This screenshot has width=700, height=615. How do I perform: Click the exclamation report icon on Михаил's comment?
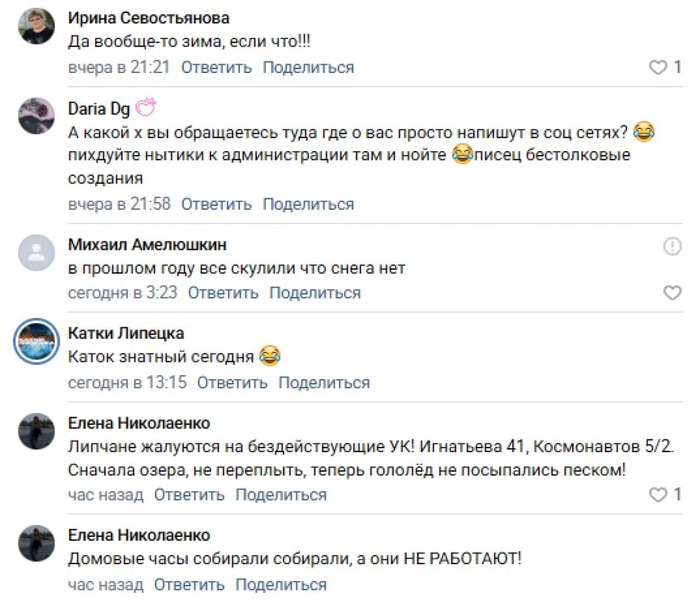point(672,246)
